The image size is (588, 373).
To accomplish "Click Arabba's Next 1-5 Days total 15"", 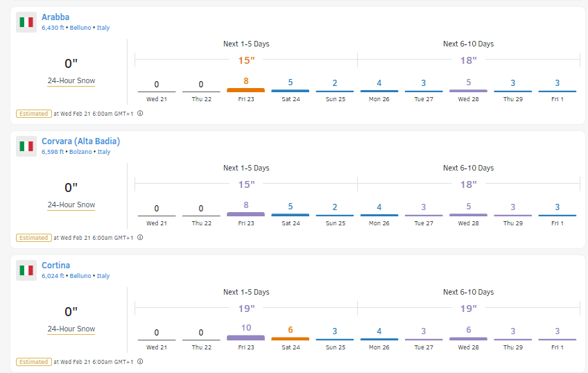I will point(246,60).
